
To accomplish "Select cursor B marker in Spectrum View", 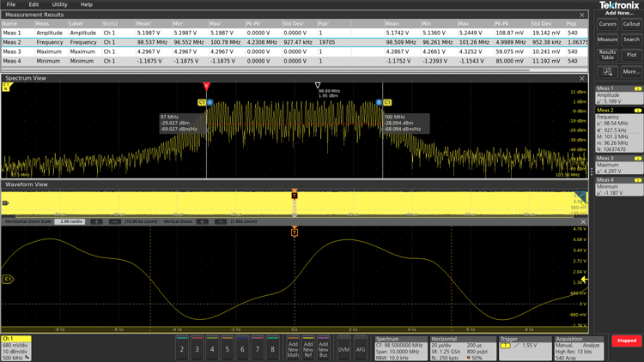I will point(380,102).
